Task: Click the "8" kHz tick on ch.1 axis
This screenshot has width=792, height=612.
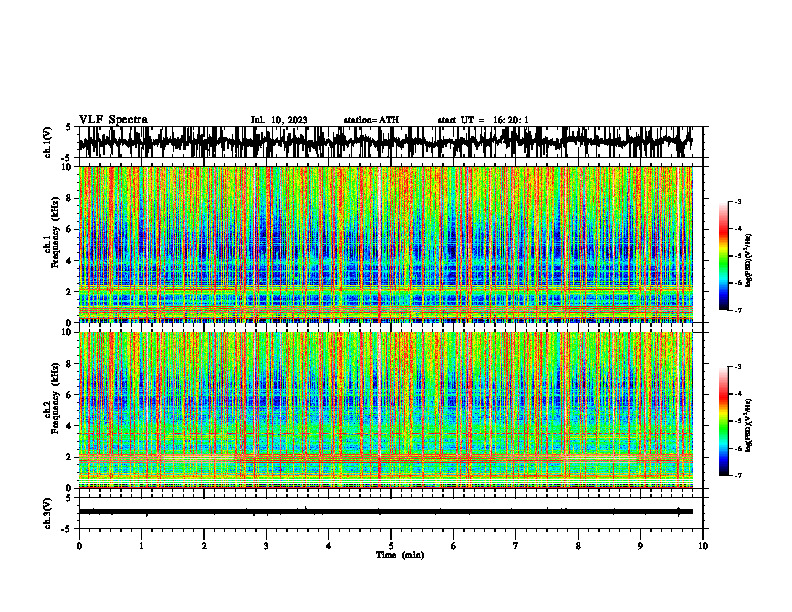Action: pyautogui.click(x=70, y=198)
